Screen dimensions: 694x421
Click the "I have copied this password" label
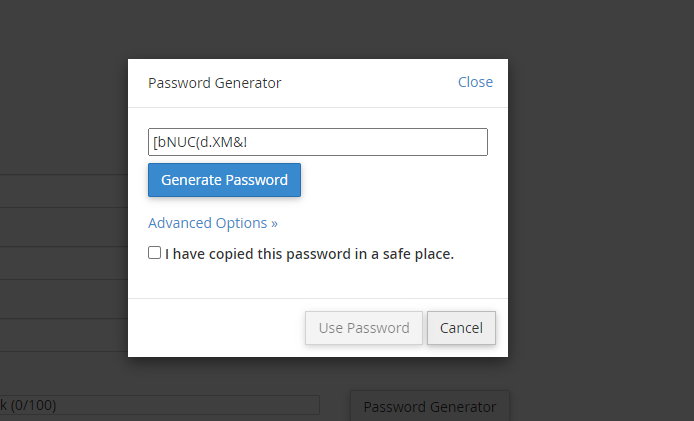point(300,254)
